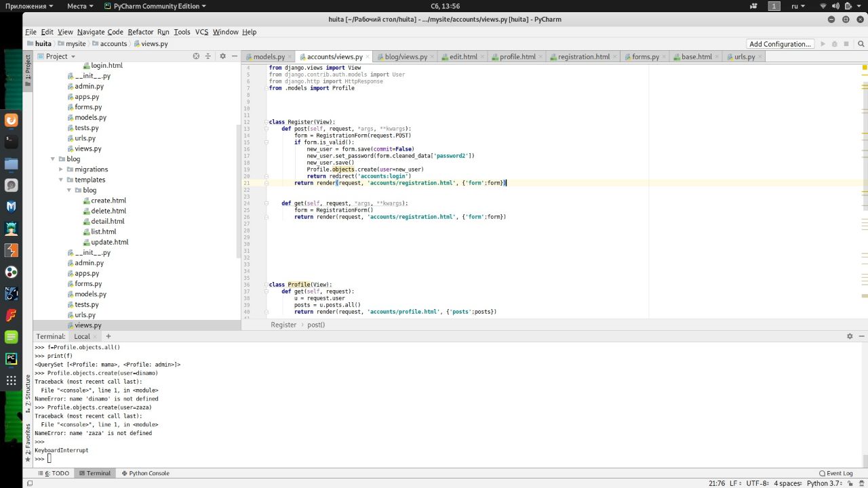Hide the Terminal panel with the minus icon
This screenshot has height=488, width=868.
coord(861,336)
